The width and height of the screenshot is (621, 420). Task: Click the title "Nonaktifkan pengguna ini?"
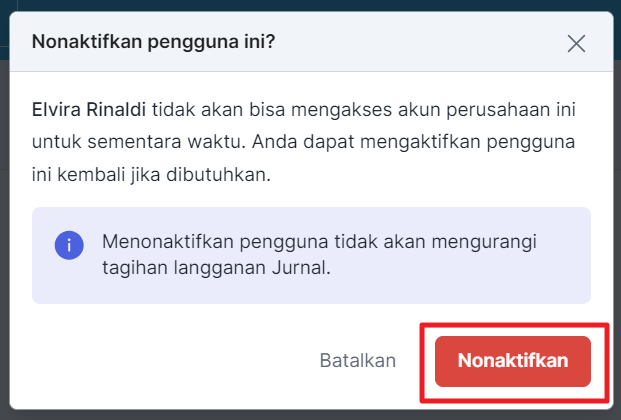point(153,42)
